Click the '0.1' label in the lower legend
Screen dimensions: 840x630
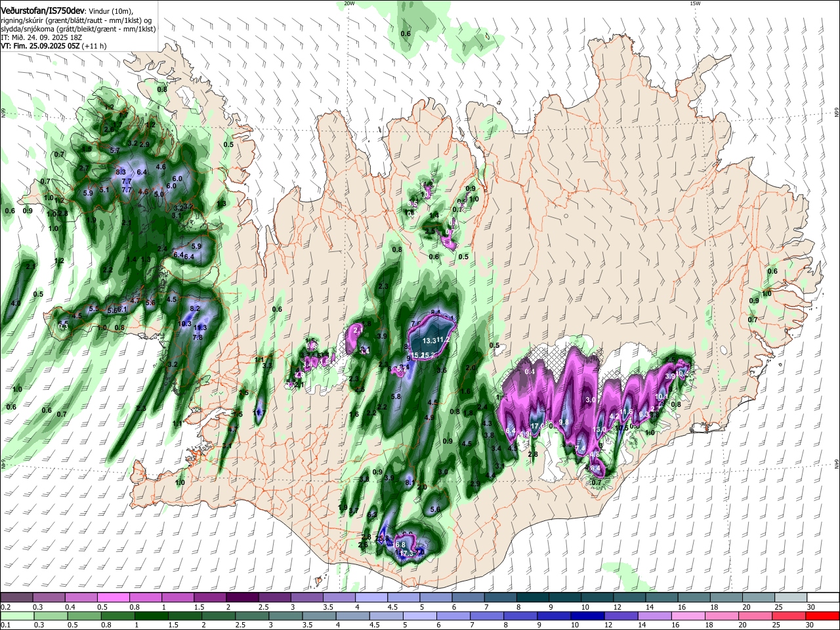(x=5, y=625)
